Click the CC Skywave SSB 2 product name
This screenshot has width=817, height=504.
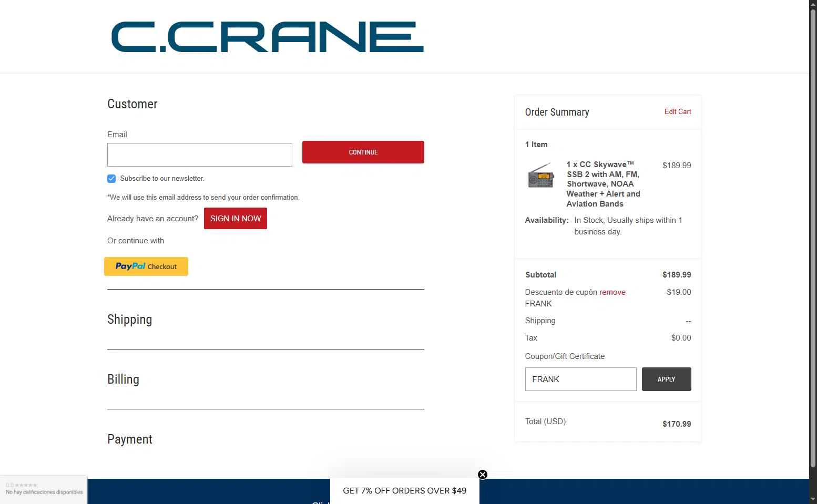point(604,184)
